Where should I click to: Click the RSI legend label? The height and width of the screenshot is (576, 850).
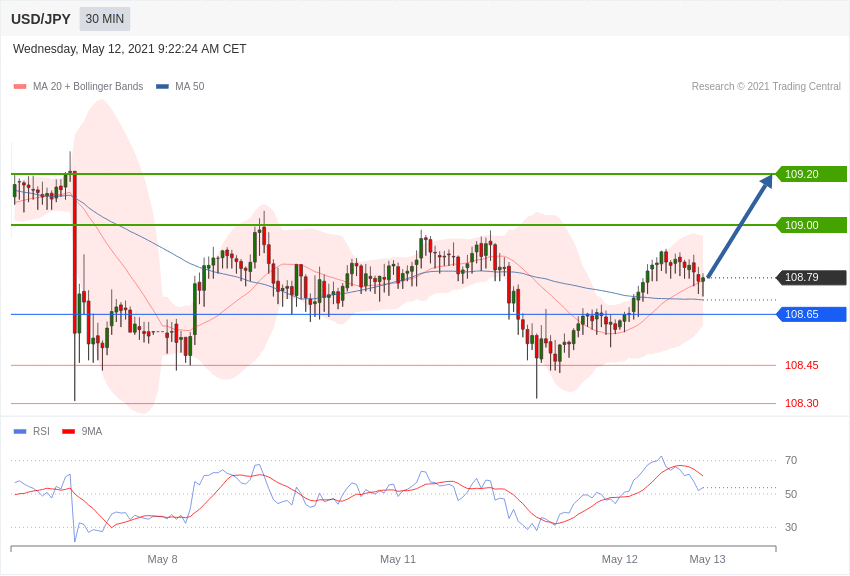click(x=41, y=431)
